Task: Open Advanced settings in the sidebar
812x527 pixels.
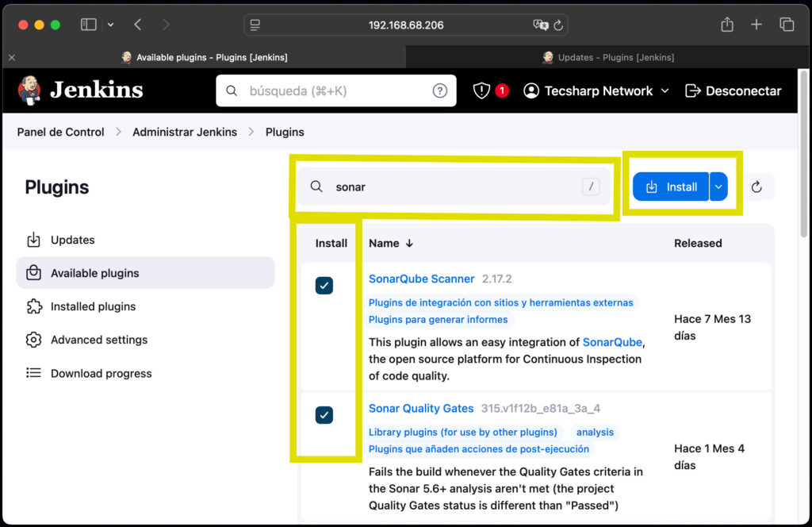Action: click(146, 340)
